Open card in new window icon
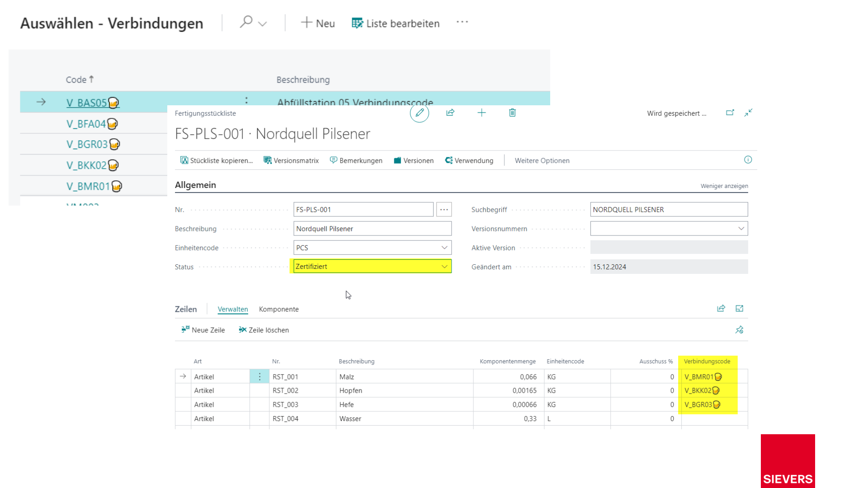 tap(730, 113)
